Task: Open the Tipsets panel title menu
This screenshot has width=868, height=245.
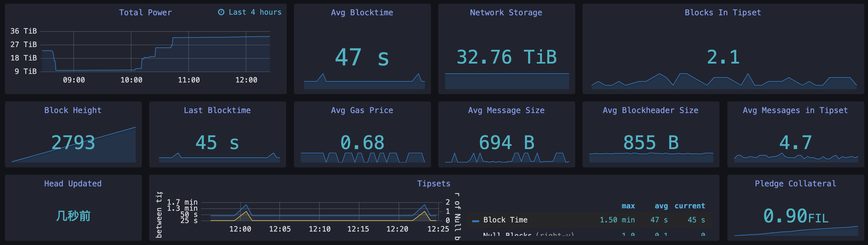Action: click(433, 184)
